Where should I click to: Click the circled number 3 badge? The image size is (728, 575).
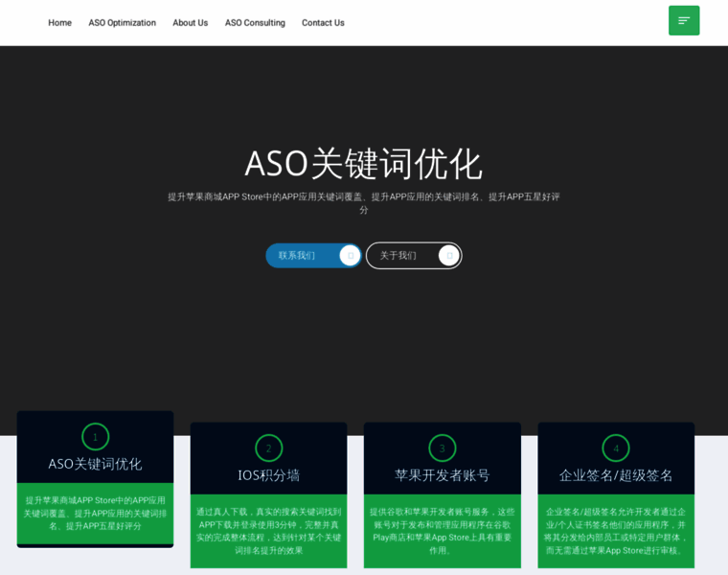[x=442, y=448]
